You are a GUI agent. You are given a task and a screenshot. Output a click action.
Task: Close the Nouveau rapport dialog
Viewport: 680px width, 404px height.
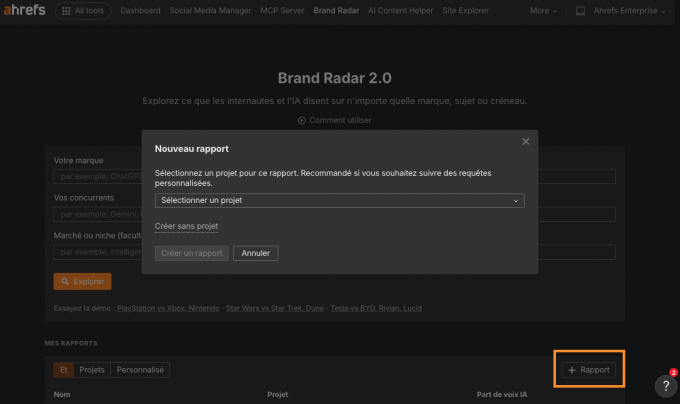coord(525,142)
